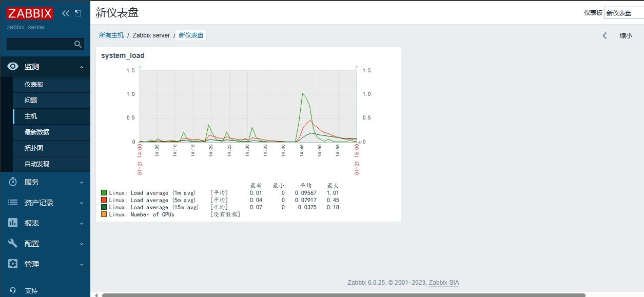Click the 所有主机 breadcrumb link
Viewport: 644px width, 297px height.
coord(111,35)
